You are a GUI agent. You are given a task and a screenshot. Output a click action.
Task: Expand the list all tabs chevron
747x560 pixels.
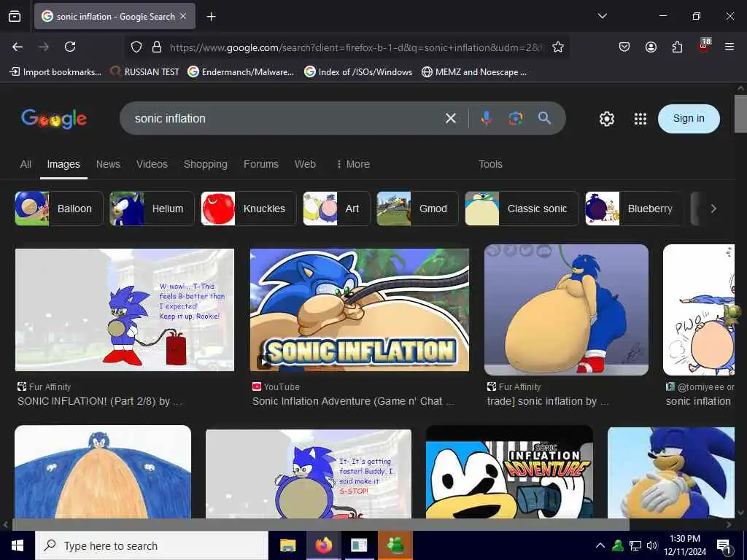click(x=602, y=16)
